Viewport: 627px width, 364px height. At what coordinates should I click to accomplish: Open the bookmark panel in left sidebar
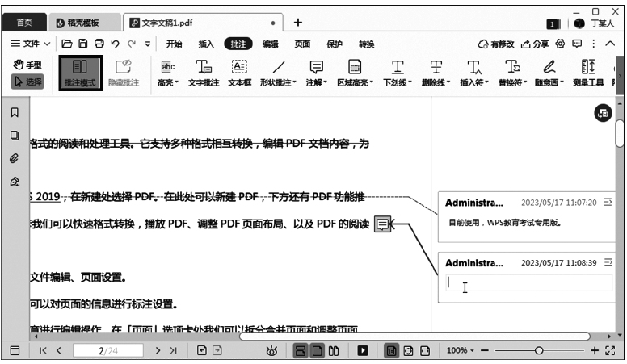(x=14, y=113)
